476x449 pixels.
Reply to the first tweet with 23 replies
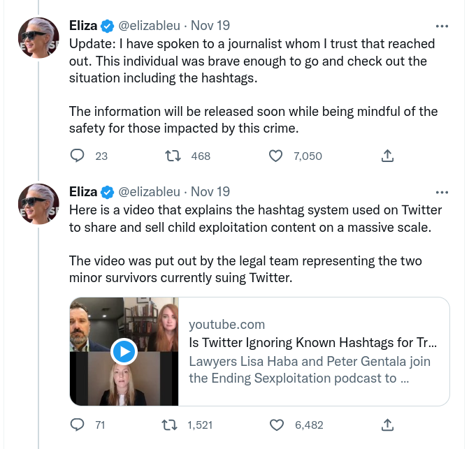click(78, 156)
